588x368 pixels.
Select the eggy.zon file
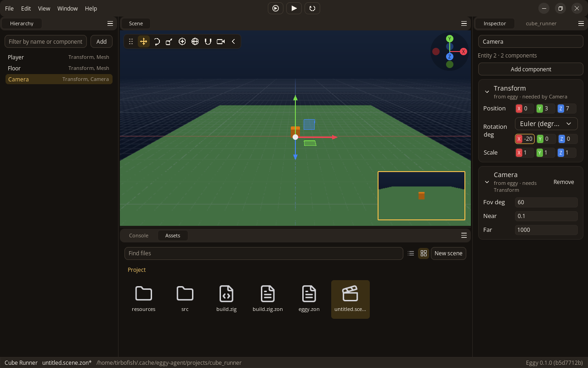tap(309, 299)
